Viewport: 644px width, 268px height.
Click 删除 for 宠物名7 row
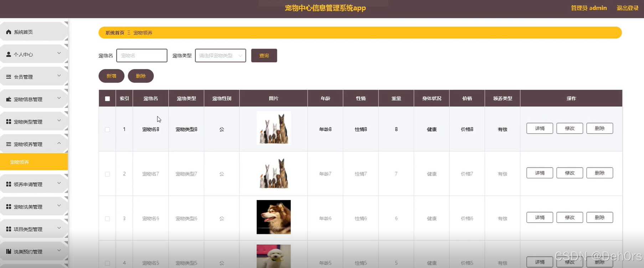click(x=599, y=173)
